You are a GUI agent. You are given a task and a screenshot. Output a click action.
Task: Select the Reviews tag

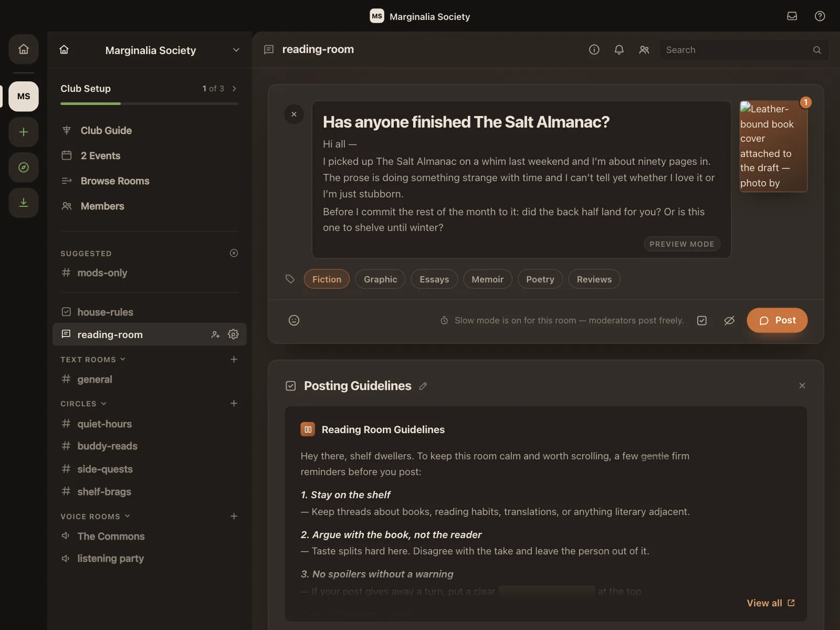coord(594,279)
